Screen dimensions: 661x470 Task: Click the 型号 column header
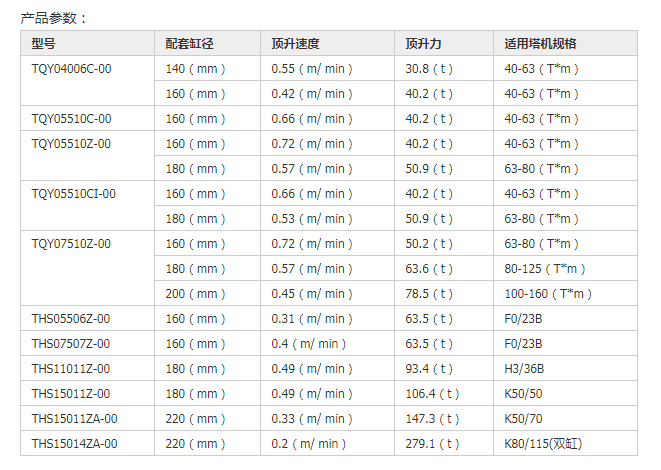pos(44,44)
